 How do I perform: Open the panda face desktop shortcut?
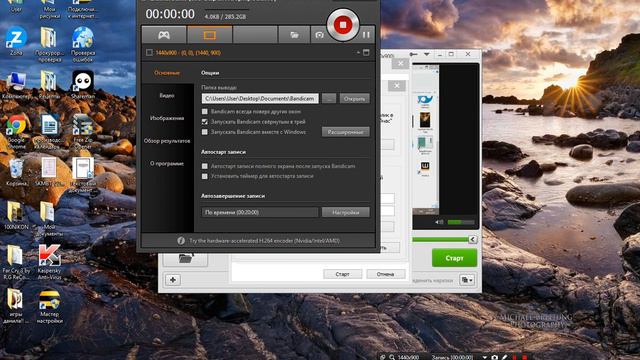point(83,85)
